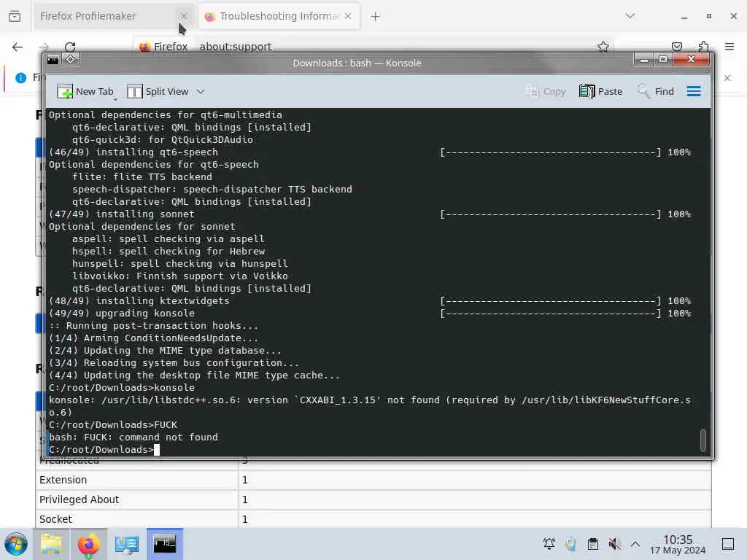747x560 pixels.
Task: Expand the Split View dropdown chevron
Action: 201,91
